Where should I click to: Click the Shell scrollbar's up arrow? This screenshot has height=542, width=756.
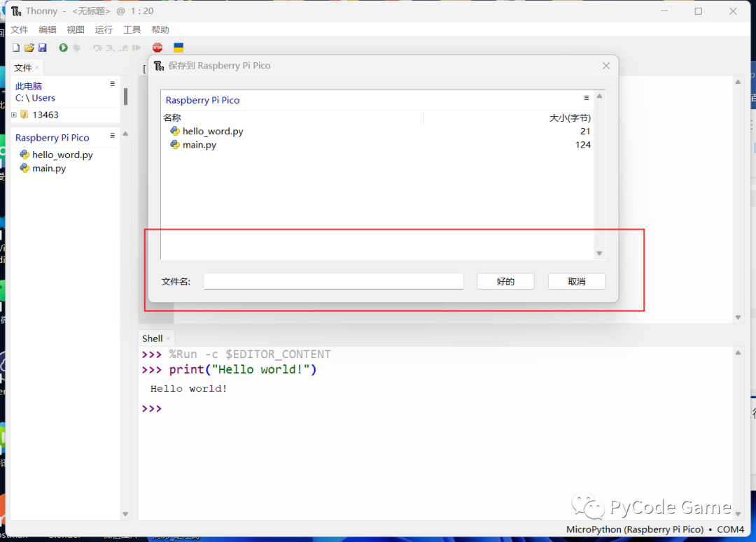[x=738, y=352]
